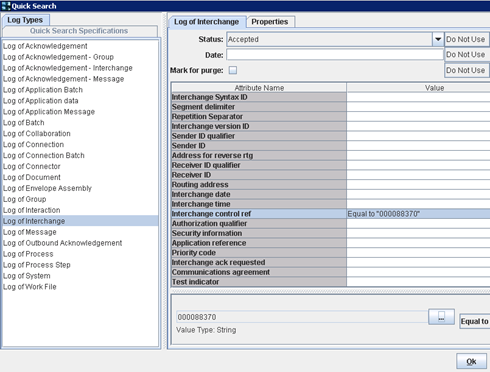The height and width of the screenshot is (372, 490).
Task: Select Interchange Syntax ID attribute row
Action: (x=259, y=97)
